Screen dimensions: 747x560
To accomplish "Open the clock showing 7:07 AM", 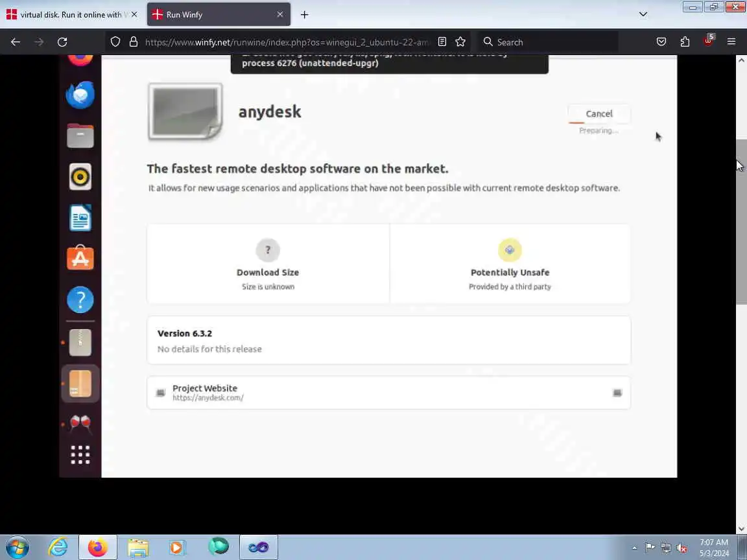I will (714, 548).
